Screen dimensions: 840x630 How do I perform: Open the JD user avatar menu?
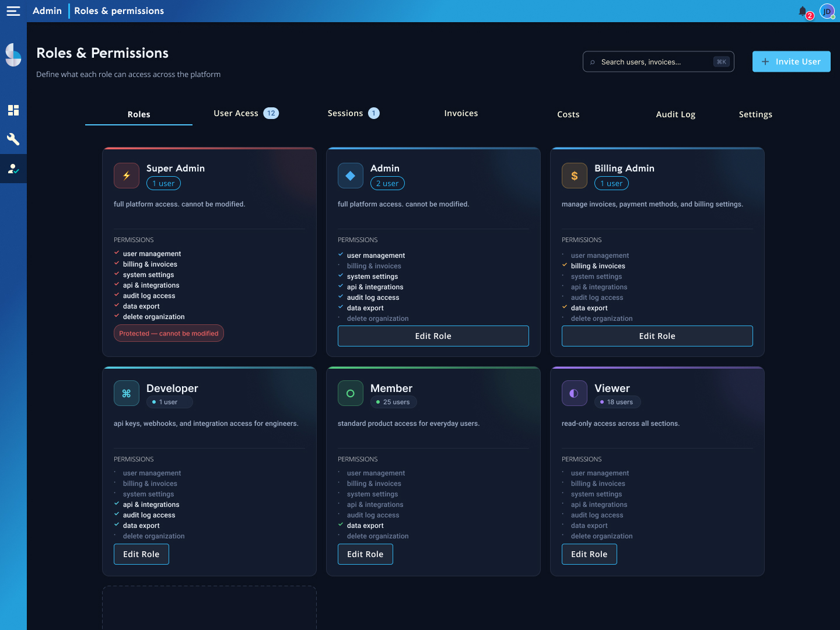click(827, 11)
